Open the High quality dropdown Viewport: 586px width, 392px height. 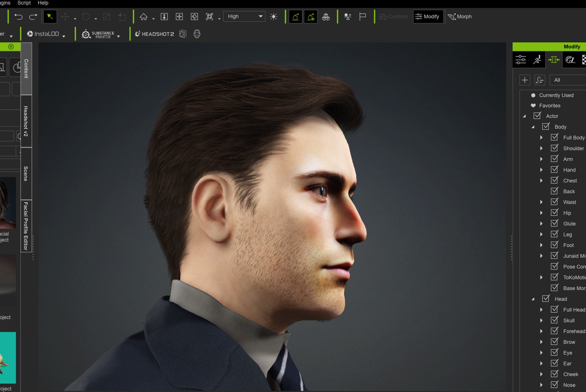coord(244,16)
